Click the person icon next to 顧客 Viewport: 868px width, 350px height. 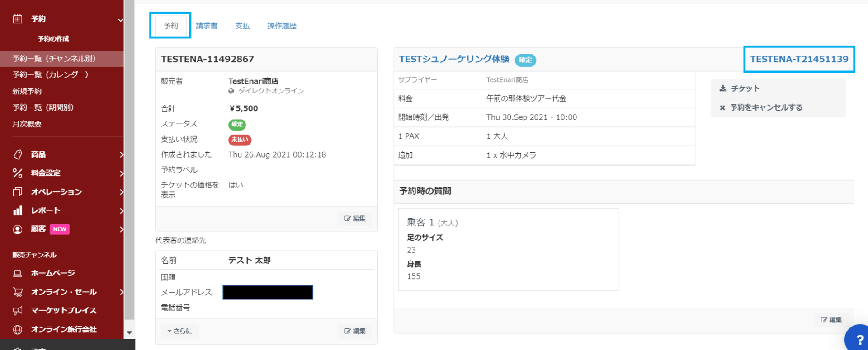[18, 229]
